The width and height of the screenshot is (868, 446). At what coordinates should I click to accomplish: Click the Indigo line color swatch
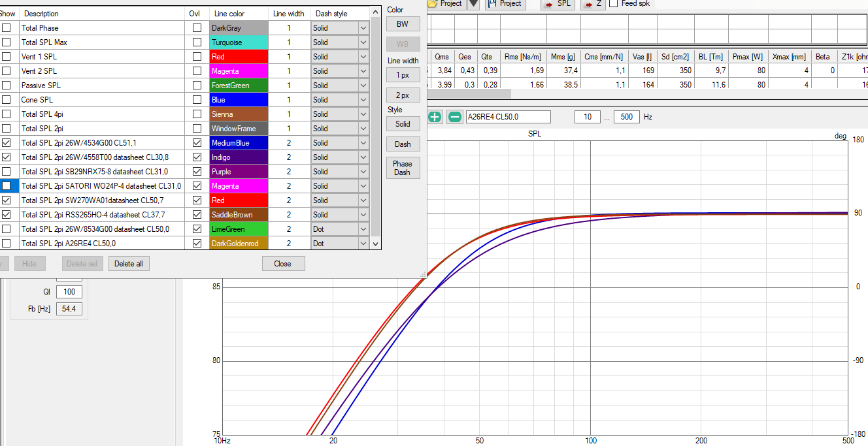point(239,157)
